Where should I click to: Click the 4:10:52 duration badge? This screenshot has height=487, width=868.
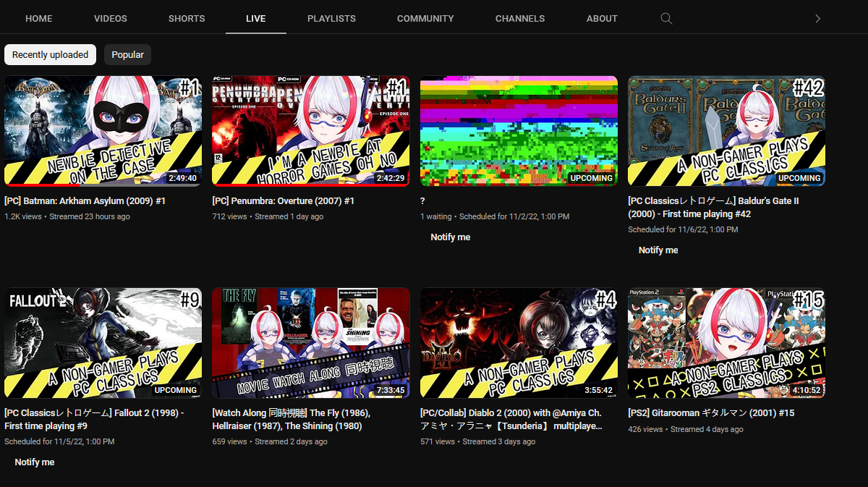tap(806, 390)
